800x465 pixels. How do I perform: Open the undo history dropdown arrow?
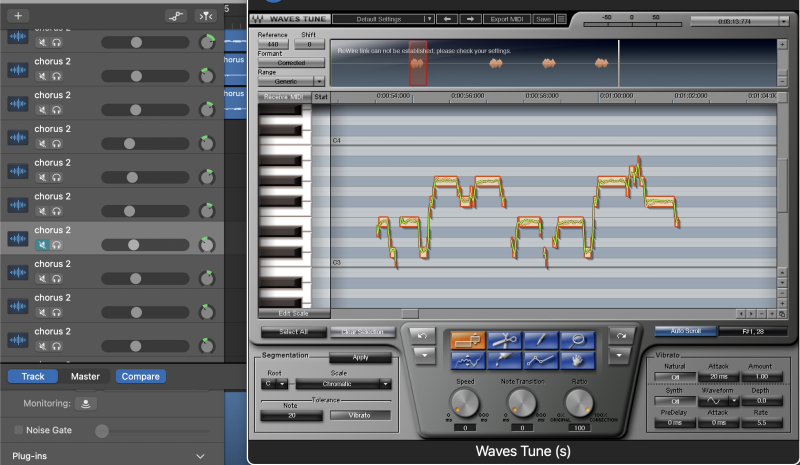423,355
